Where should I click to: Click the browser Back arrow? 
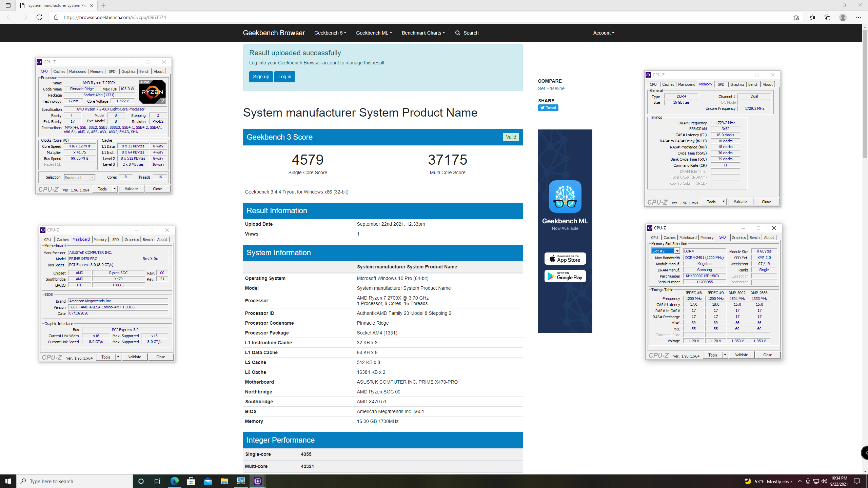9,17
